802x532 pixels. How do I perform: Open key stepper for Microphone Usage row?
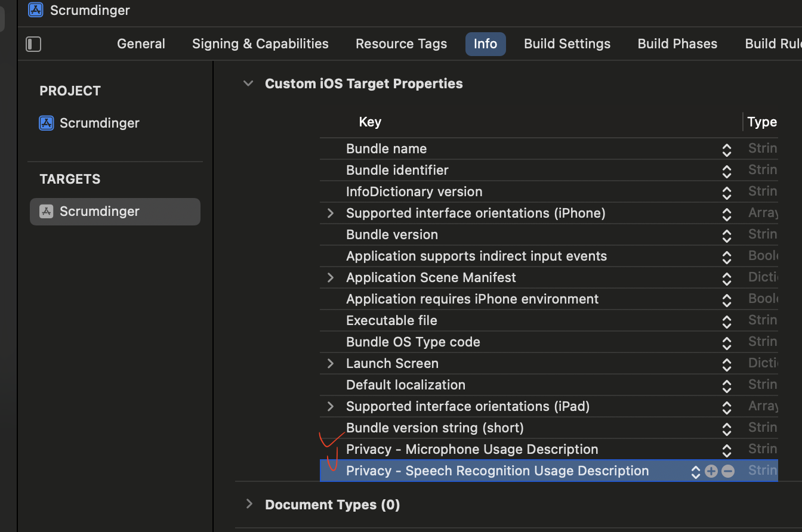(726, 450)
